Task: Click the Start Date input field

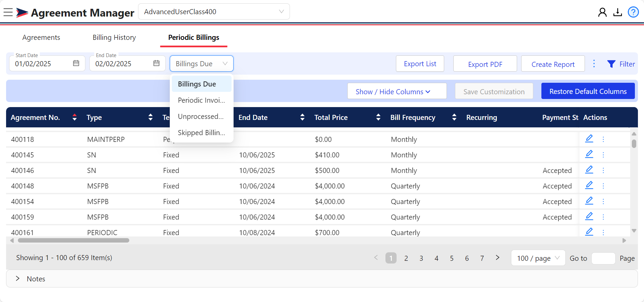Action: (x=47, y=64)
